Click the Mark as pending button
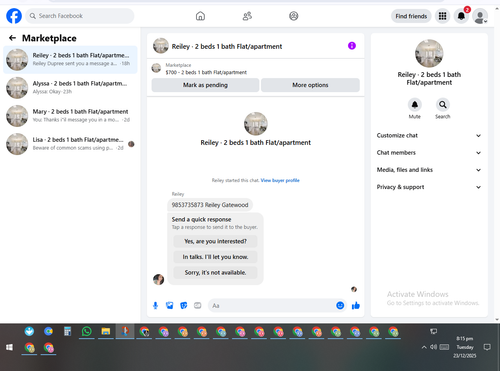500x371 pixels. tap(205, 85)
